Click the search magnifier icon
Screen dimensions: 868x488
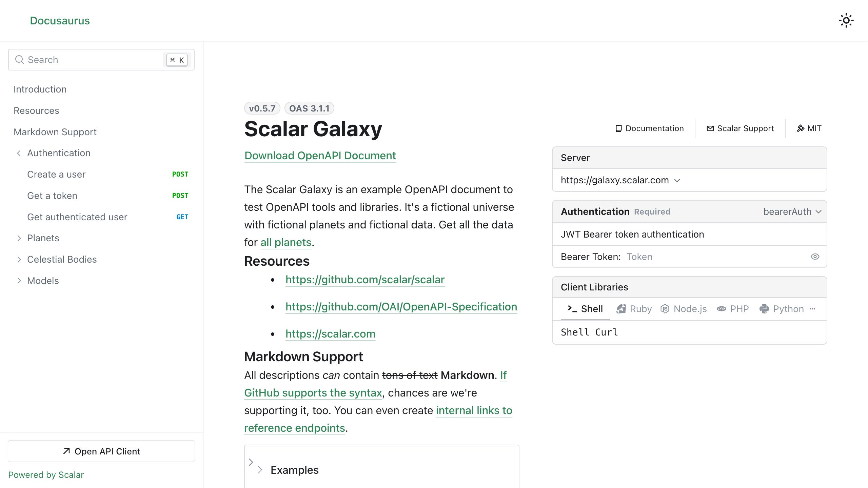point(20,60)
